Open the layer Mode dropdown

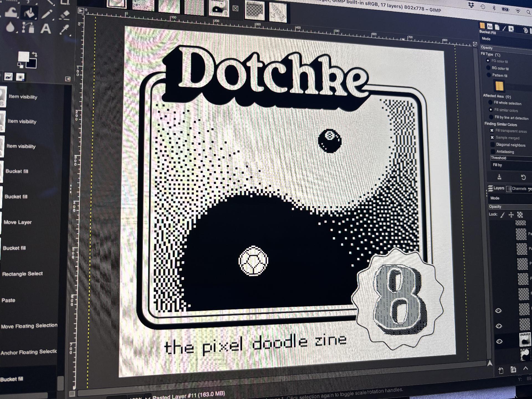click(x=510, y=198)
